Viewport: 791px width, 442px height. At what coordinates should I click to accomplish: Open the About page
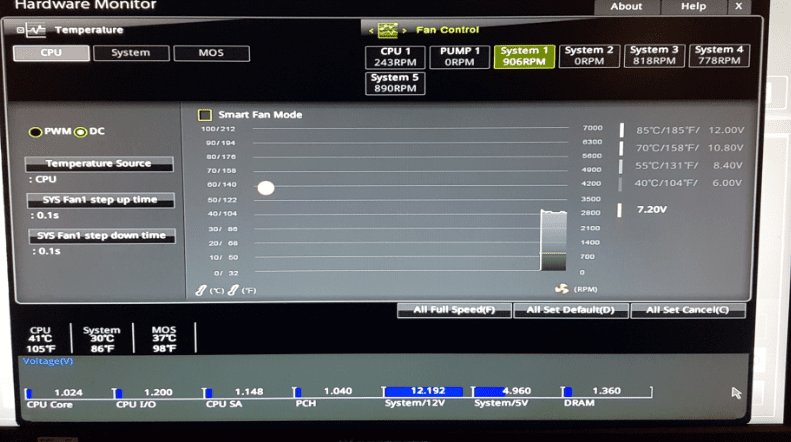click(x=627, y=7)
